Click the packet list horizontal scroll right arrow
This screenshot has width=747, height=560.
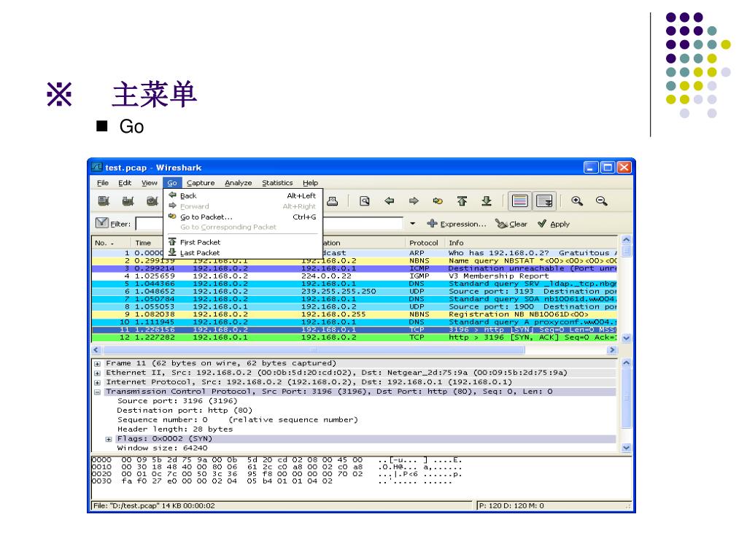[612, 350]
